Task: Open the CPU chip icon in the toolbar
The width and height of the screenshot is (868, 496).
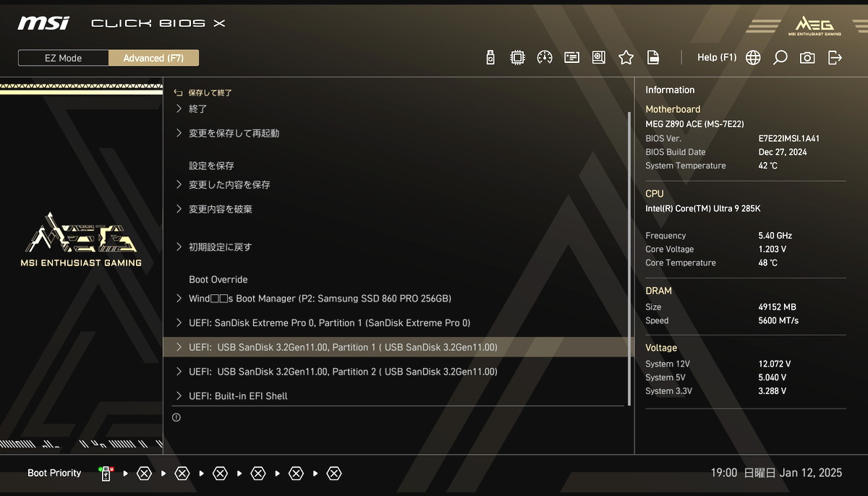Action: point(517,58)
